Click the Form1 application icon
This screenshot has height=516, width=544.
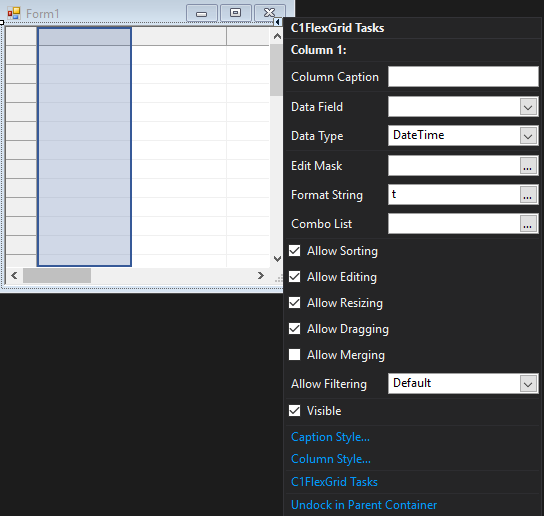point(14,14)
